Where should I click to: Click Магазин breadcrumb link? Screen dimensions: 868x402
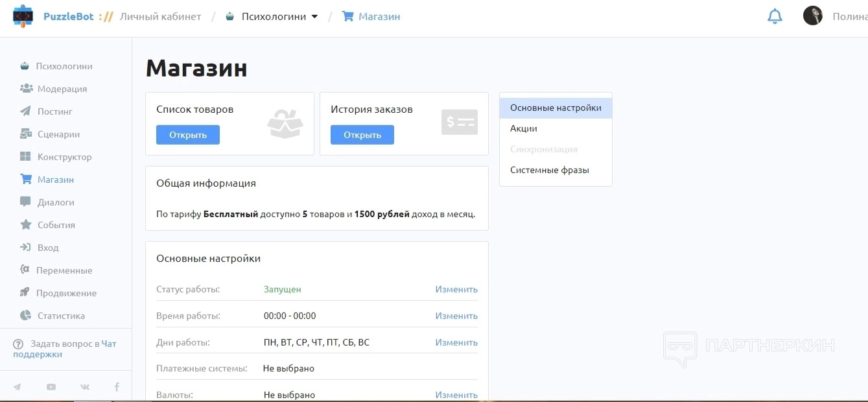point(379,16)
